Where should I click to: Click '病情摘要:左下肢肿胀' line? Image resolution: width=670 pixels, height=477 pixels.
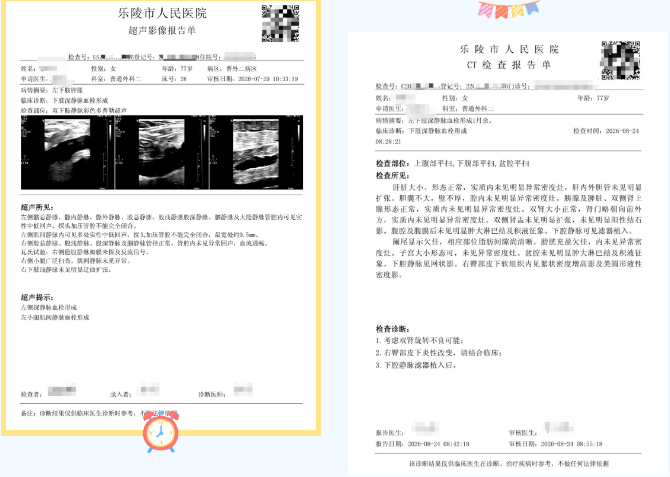pos(52,90)
